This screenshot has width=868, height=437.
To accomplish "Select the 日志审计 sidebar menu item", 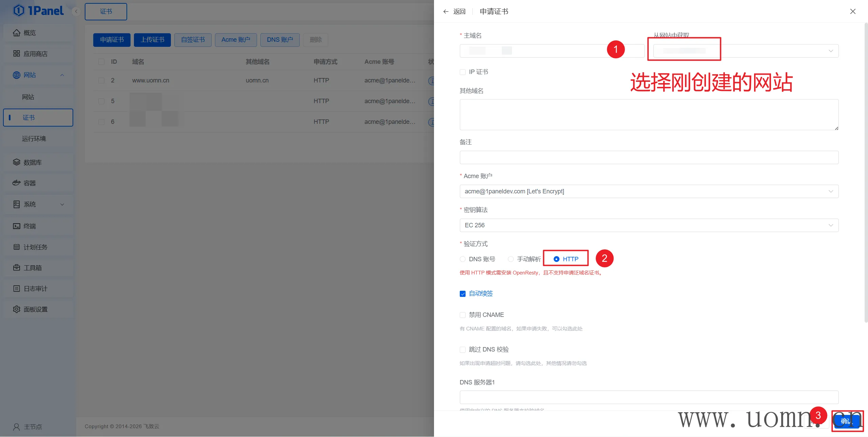I will [35, 289].
